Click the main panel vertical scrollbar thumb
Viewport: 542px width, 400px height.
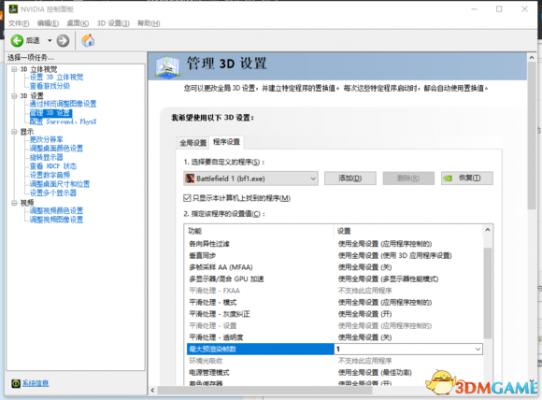coord(532,136)
